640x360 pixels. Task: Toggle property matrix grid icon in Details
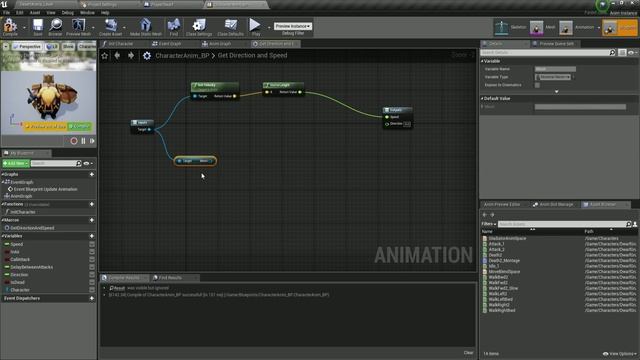pos(622,53)
